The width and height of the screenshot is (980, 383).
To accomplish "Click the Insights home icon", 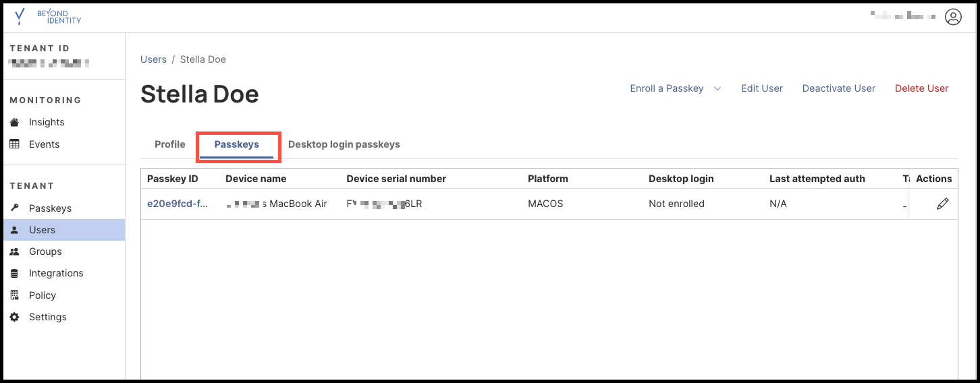I will (15, 122).
